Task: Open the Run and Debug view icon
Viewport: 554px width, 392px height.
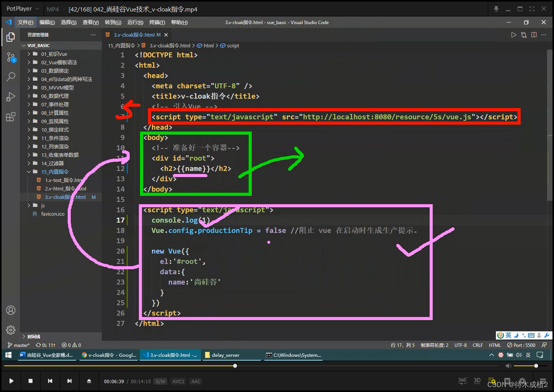Action: pyautogui.click(x=11, y=97)
